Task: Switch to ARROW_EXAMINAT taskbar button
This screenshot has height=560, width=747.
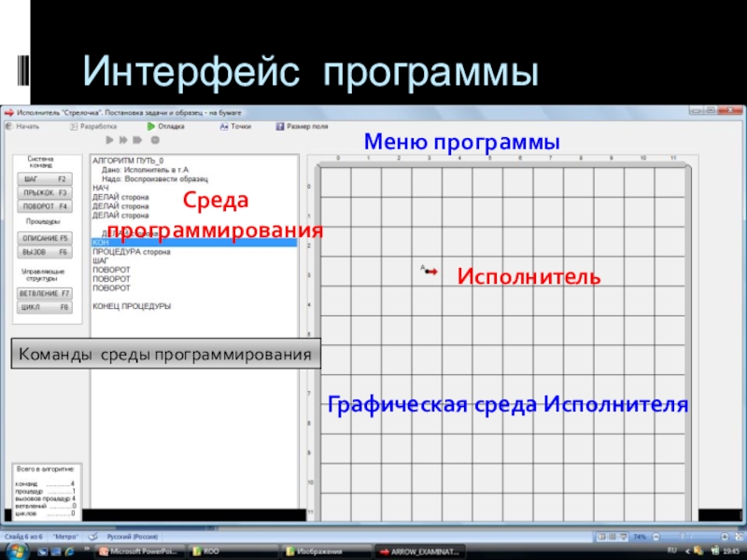Action: (x=419, y=552)
